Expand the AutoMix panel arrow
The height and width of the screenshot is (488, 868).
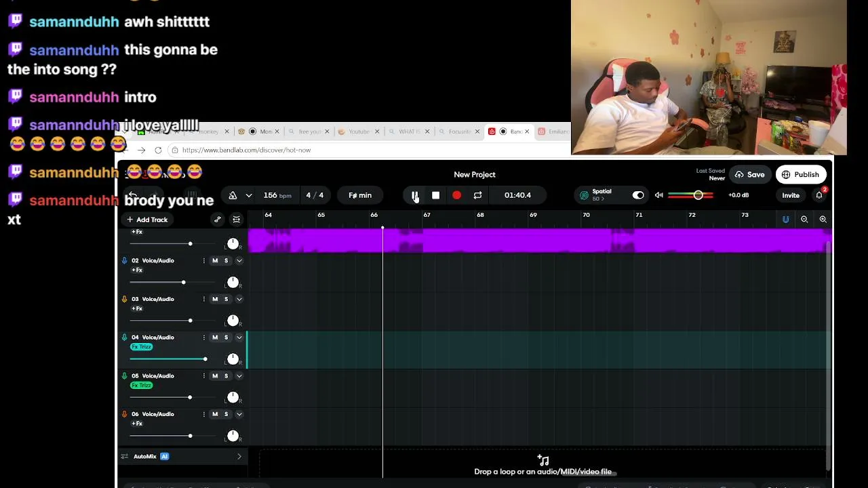(239, 457)
